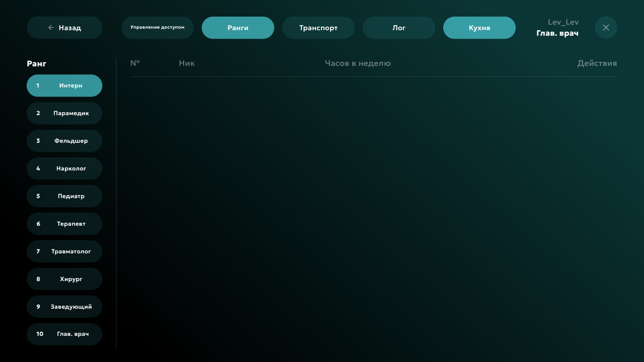
Task: Click the Часов в неделю column header
Action: tap(358, 63)
